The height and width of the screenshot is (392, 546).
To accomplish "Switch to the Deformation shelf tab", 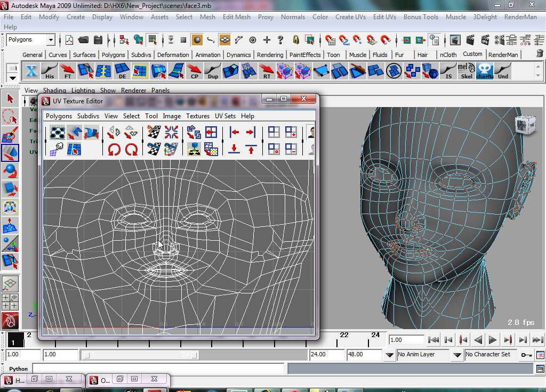I will (x=173, y=55).
